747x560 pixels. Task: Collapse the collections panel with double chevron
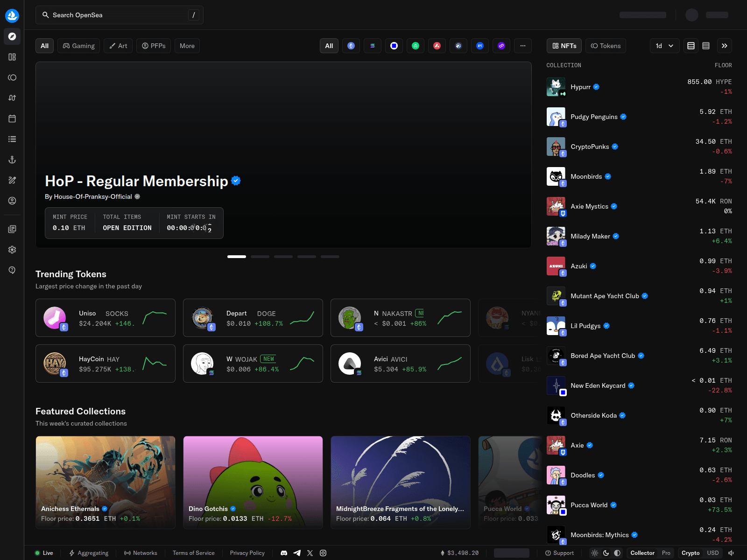[725, 46]
